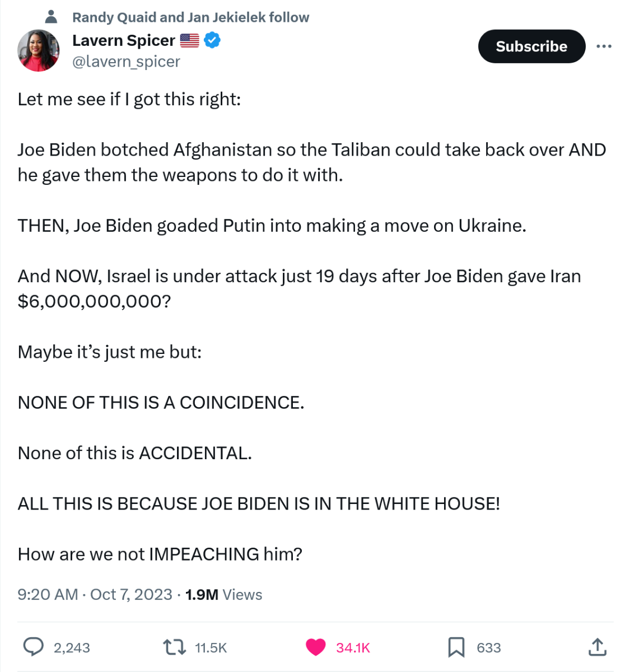
Task: Click the 9:20 AM Oct 7, 2023 timestamp
Action: pos(95,594)
